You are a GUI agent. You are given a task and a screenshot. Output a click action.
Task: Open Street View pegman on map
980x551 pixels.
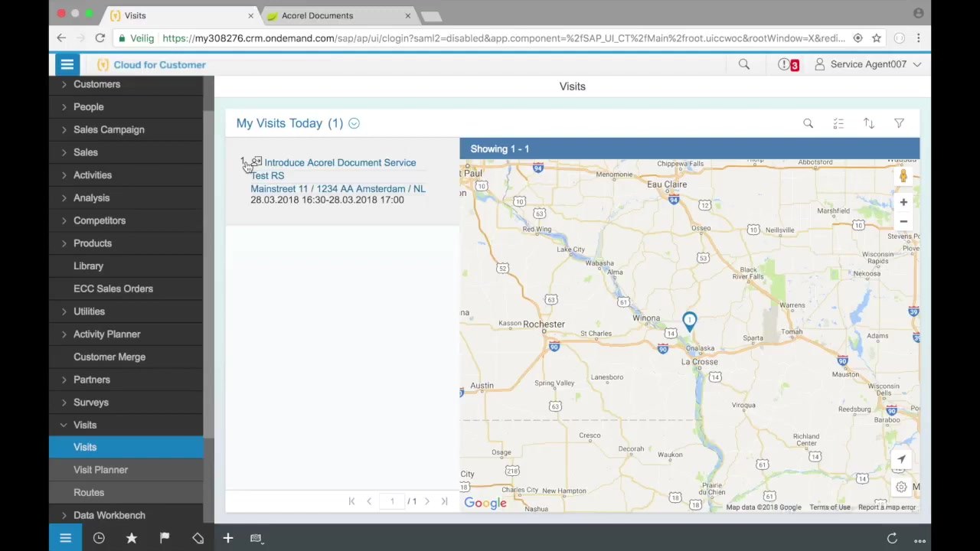[x=903, y=177]
